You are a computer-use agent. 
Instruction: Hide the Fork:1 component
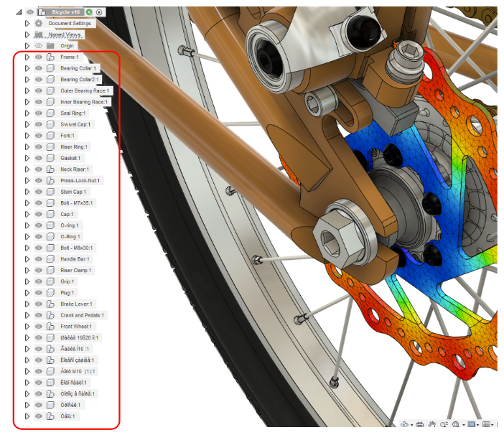point(39,136)
